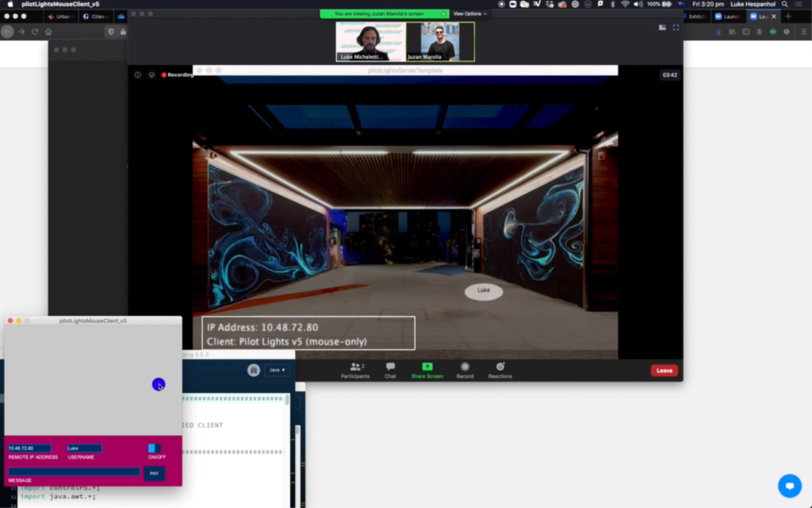The height and width of the screenshot is (508, 812).
Task: Click the Recording indicator in Zoom
Action: click(177, 75)
